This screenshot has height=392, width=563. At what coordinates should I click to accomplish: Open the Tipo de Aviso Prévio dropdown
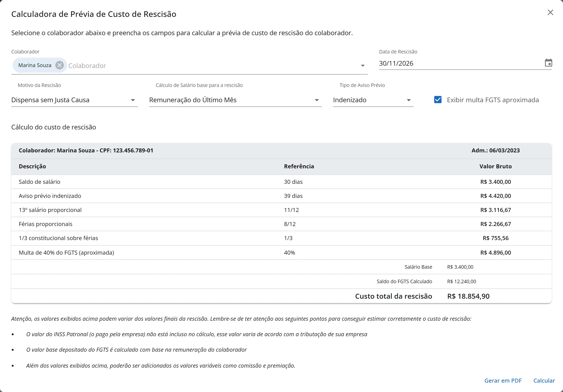[373, 100]
